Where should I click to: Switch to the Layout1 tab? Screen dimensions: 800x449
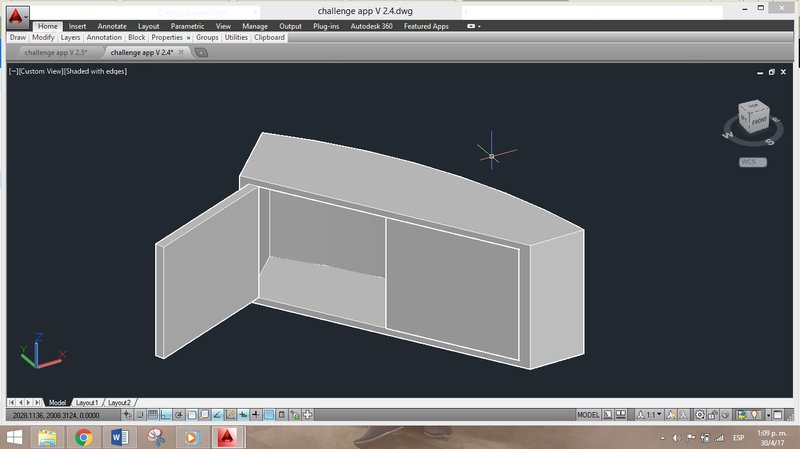coord(87,402)
